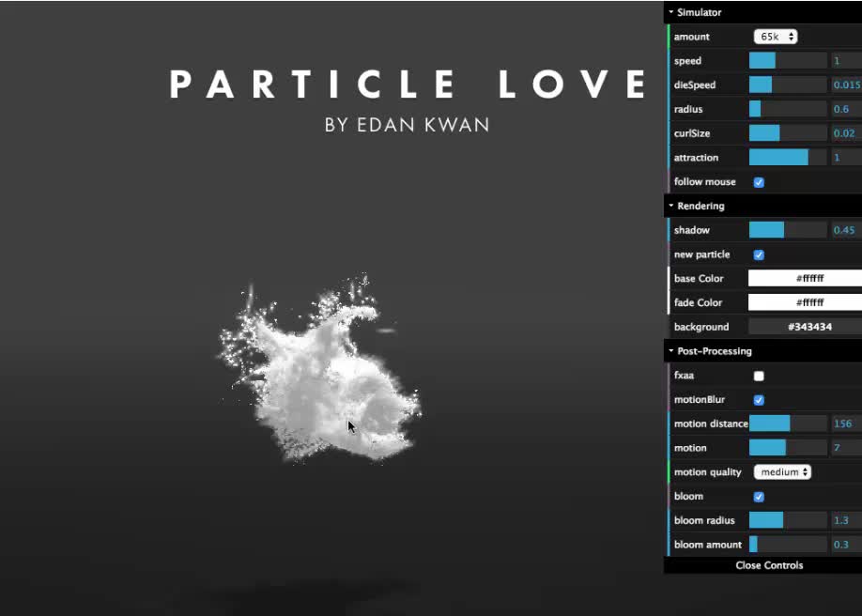Turn off the bloom checkbox
The image size is (862, 616).
pos(759,497)
